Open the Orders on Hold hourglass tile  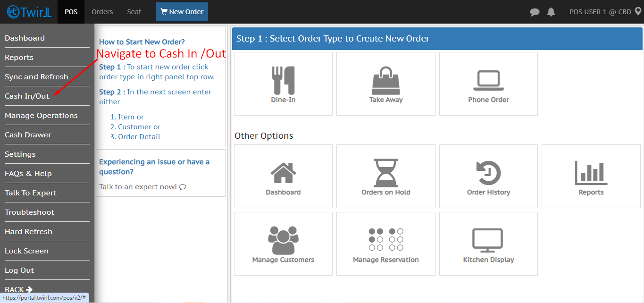point(385,173)
